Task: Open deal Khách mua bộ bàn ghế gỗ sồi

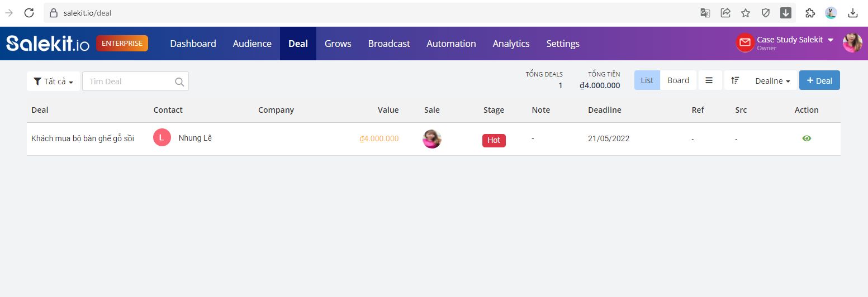Action: [83, 138]
